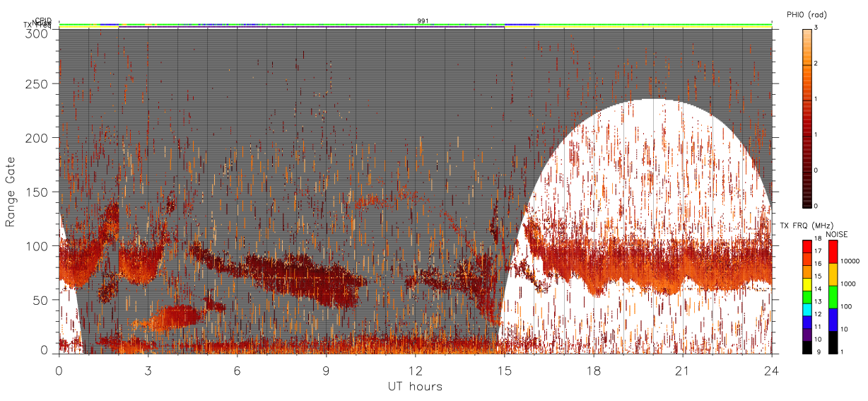Click x-axis tick label 15 on UT axis

click(505, 370)
